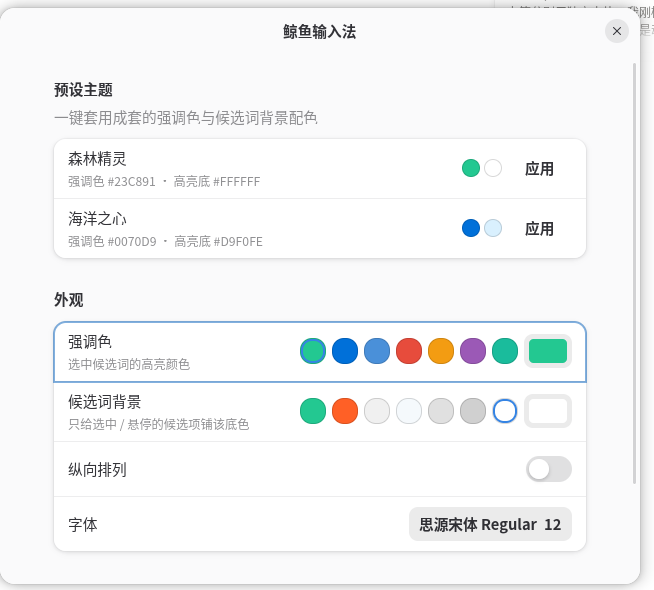This screenshot has height=590, width=654.
Task: Select purple accent color in 强调色
Action: click(473, 351)
